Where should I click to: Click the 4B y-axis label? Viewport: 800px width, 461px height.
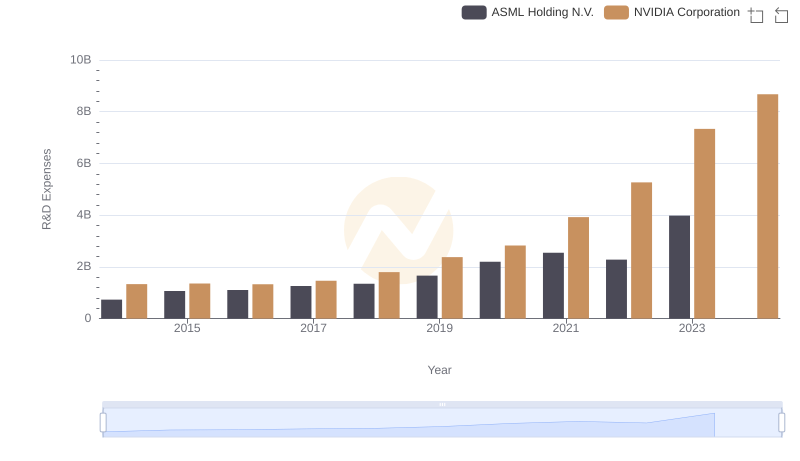[84, 215]
